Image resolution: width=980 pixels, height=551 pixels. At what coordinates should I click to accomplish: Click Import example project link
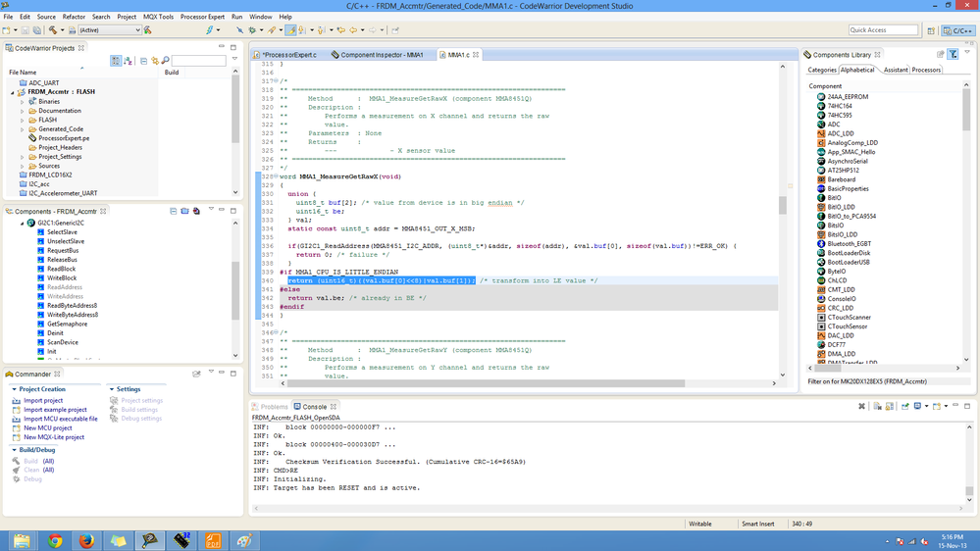tap(55, 410)
